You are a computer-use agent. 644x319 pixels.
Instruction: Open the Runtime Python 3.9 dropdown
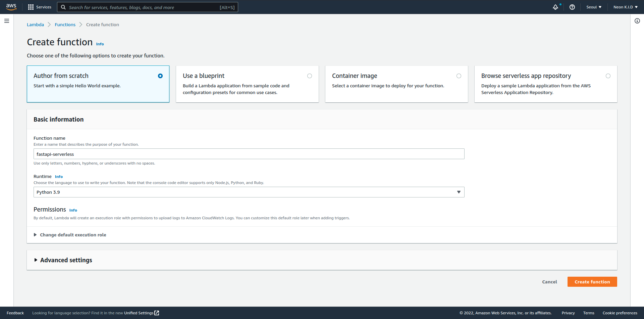[x=249, y=192]
